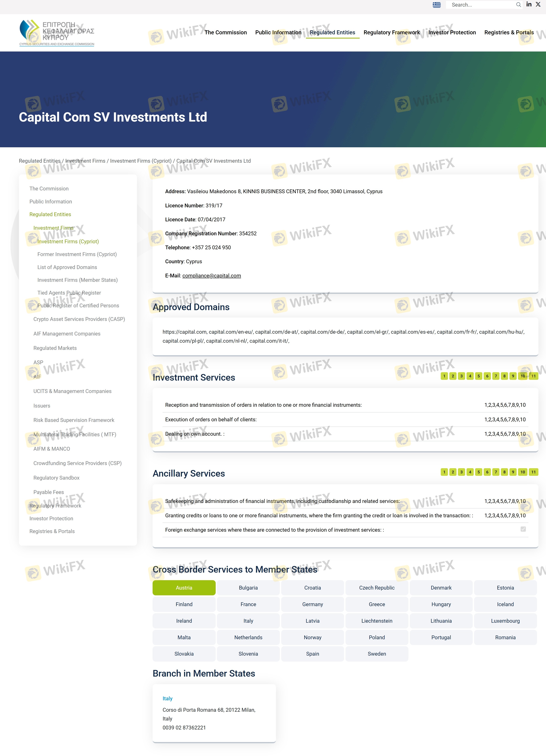This screenshot has width=546, height=756.
Task: Open List of Approved Domains sidebar item
Action: (67, 267)
